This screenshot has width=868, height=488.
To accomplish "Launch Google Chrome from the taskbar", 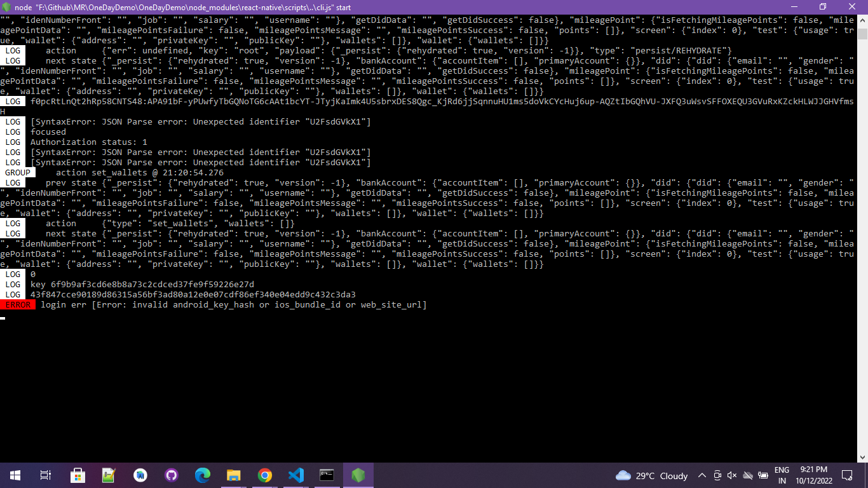I will pos(265,475).
